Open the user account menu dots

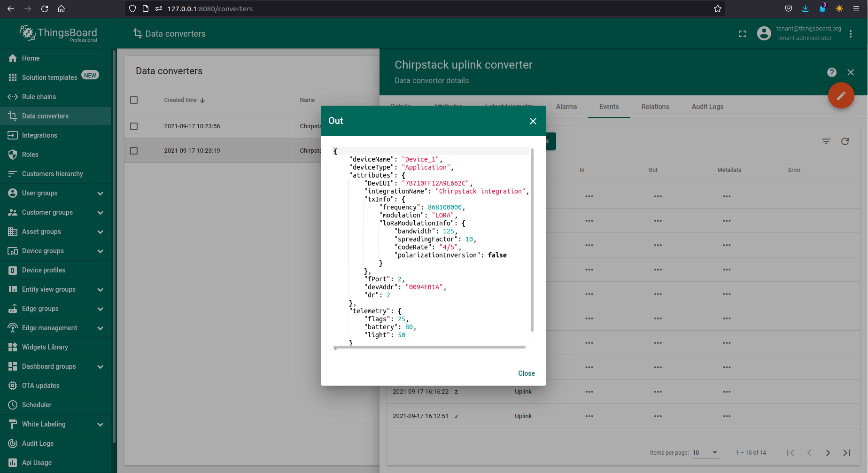850,34
